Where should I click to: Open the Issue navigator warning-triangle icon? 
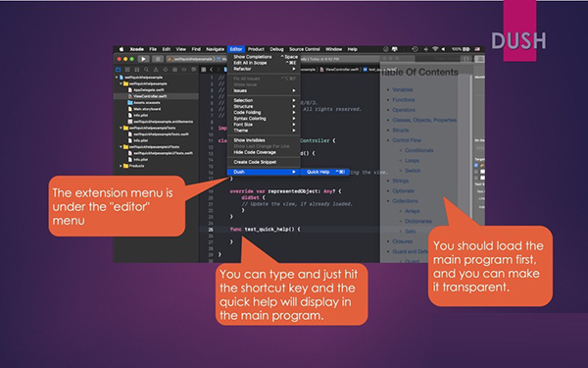[156, 70]
